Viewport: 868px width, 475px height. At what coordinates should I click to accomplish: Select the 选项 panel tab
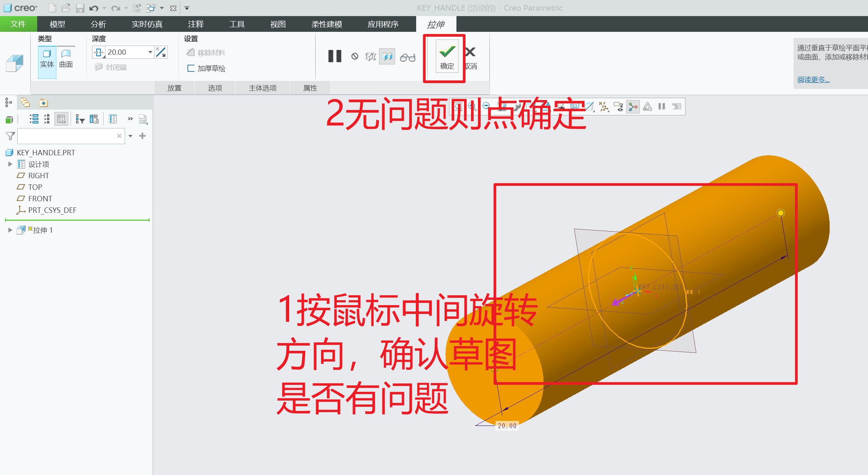(214, 87)
